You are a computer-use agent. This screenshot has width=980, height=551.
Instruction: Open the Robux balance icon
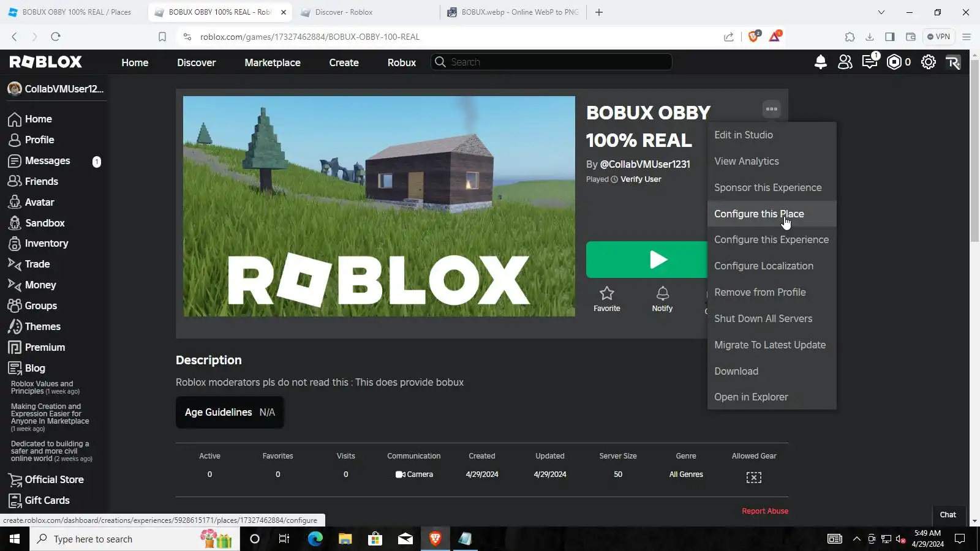point(894,62)
